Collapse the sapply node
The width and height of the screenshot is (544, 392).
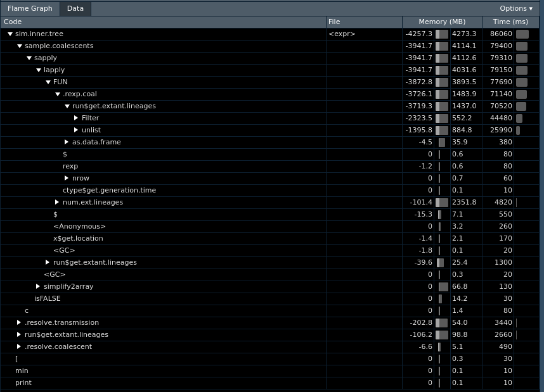29,58
